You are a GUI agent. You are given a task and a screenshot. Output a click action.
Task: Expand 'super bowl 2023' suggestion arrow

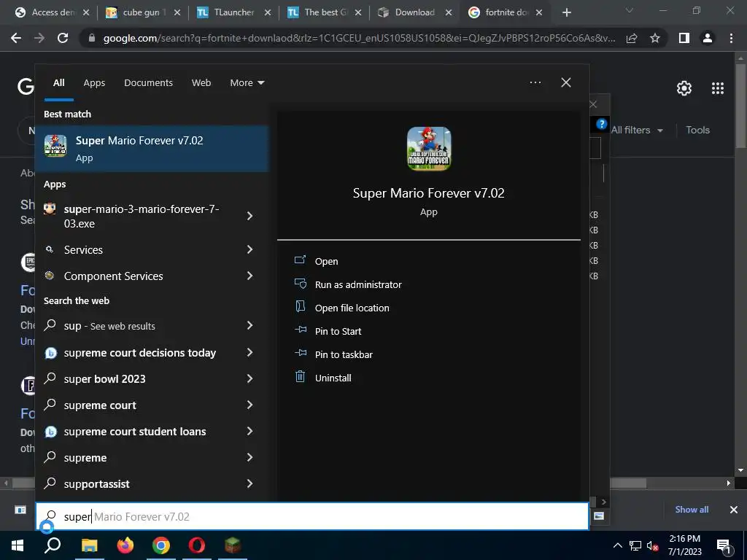click(249, 378)
